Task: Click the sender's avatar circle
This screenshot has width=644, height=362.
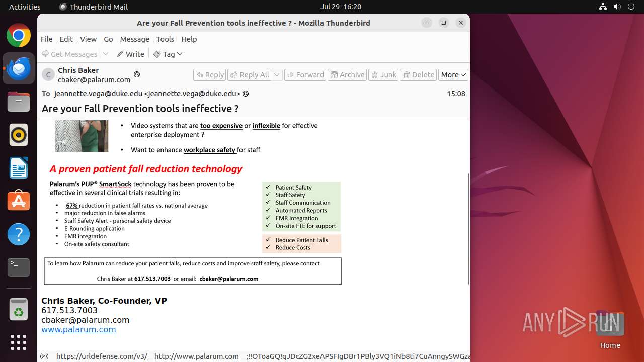Action: click(48, 75)
